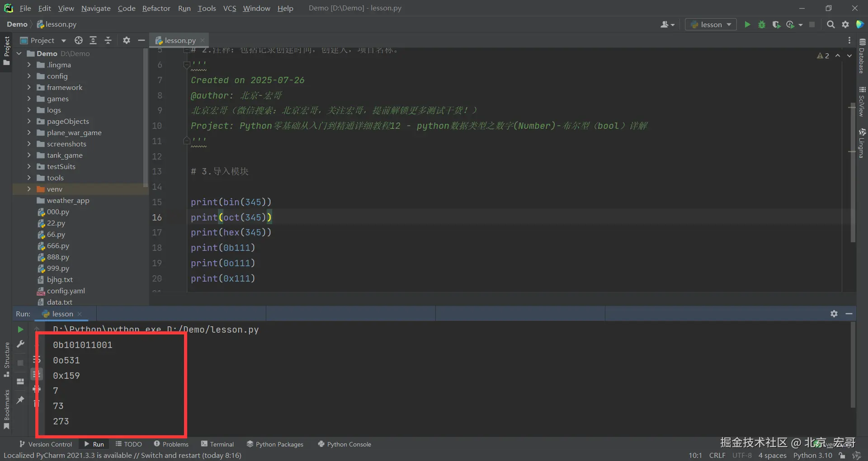Open the TODO tool window
The height and width of the screenshot is (461, 868).
[129, 444]
